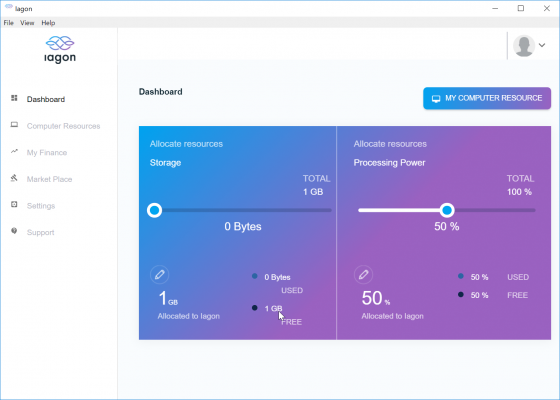The image size is (560, 400).
Task: Open the View menu
Action: (27, 23)
